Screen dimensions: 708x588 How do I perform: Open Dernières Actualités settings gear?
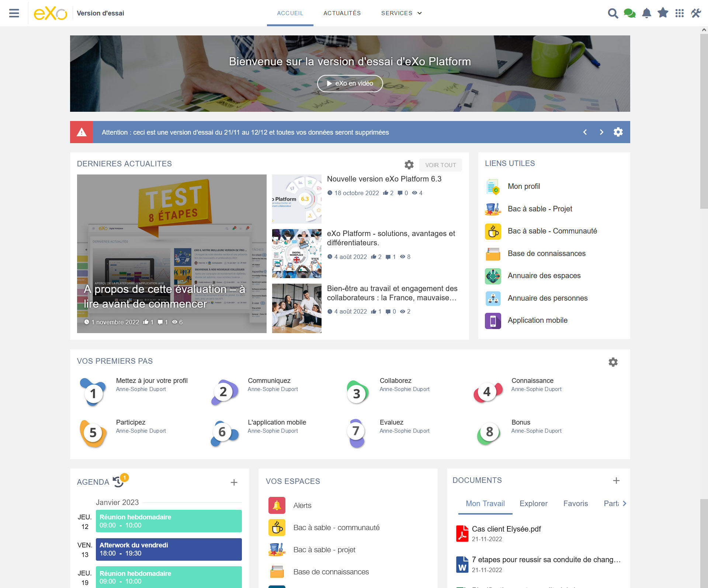(409, 165)
